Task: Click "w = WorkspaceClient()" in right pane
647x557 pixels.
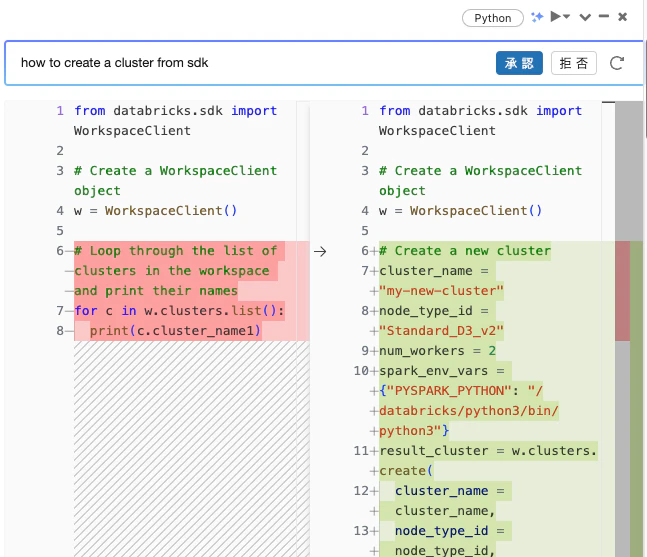Action: [x=460, y=211]
